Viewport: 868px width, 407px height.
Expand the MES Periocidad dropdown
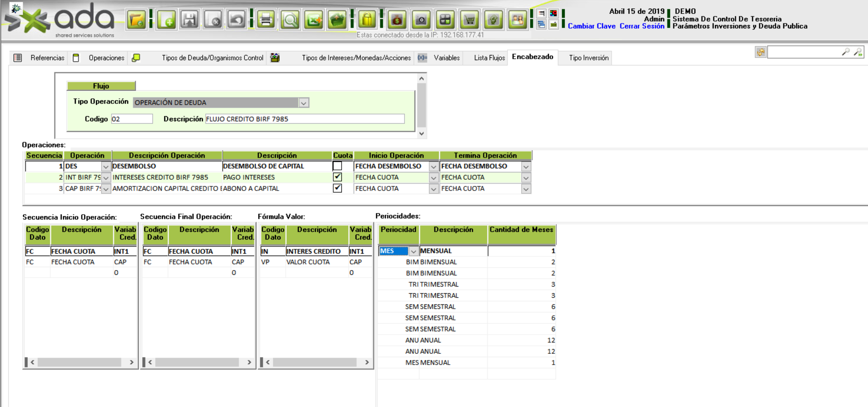point(413,251)
